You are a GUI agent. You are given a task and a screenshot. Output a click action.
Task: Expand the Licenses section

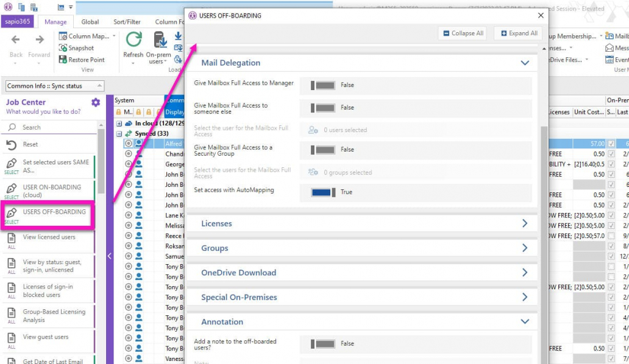click(525, 223)
